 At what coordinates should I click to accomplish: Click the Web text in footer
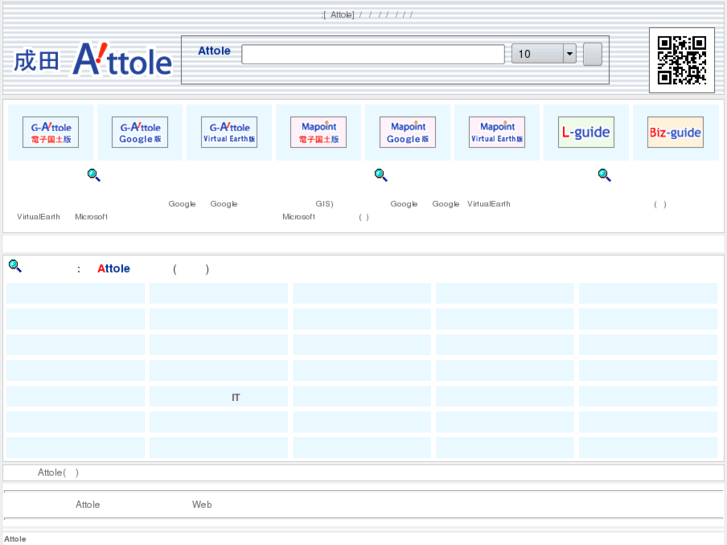pos(202,505)
